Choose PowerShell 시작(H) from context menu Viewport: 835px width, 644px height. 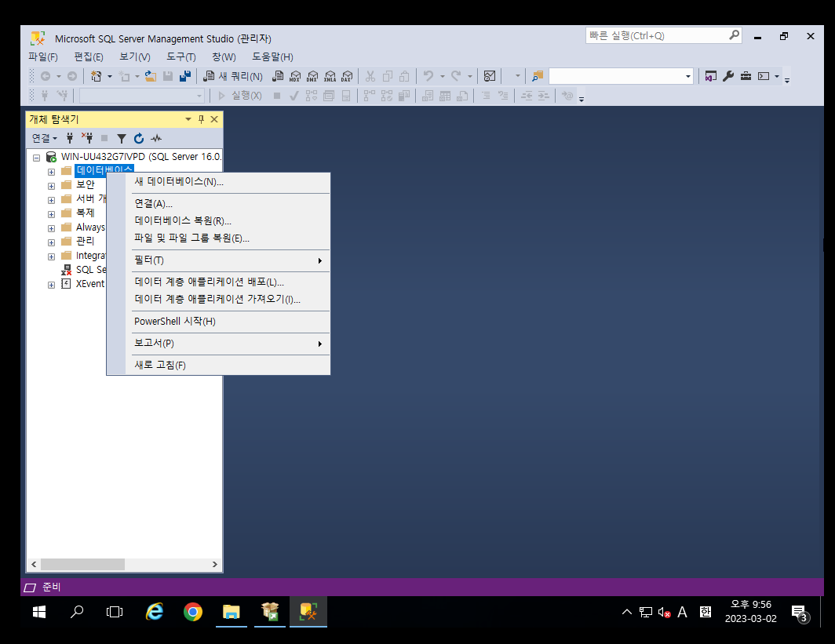point(218,322)
